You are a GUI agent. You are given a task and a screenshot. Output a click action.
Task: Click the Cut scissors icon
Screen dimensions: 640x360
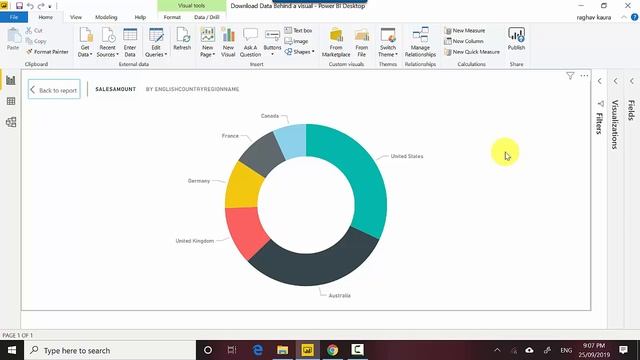click(29, 30)
